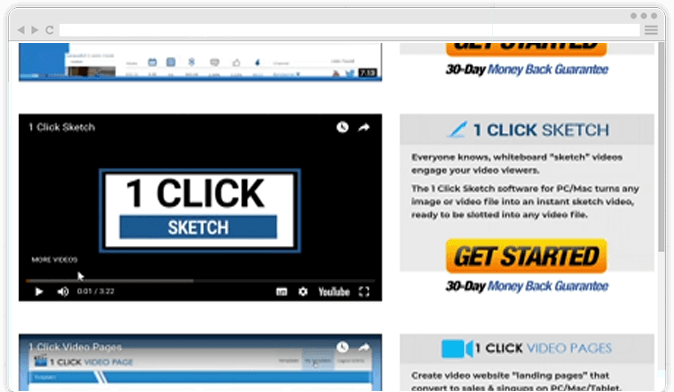Click the MORE VIDEOS label
674x392 pixels.
[55, 260]
